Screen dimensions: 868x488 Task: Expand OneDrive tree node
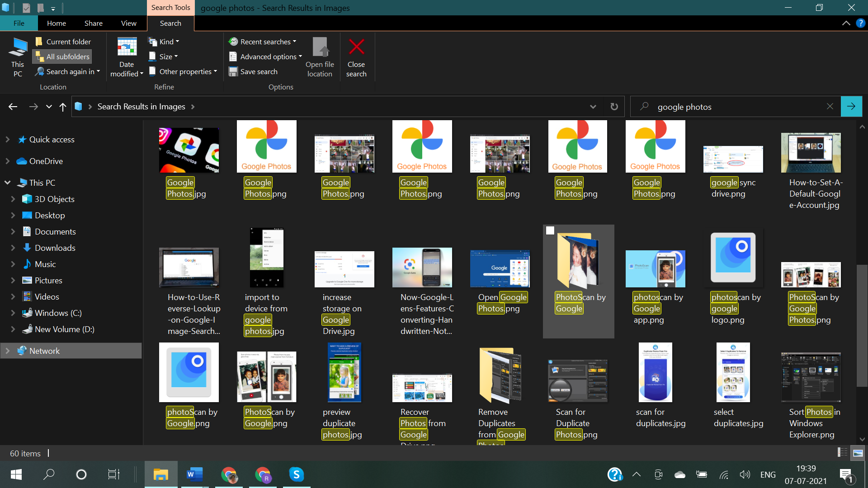pos(7,161)
